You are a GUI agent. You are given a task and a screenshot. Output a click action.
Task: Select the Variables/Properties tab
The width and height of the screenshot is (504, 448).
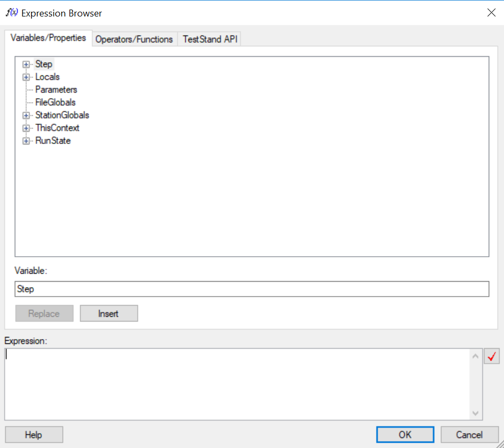(48, 38)
